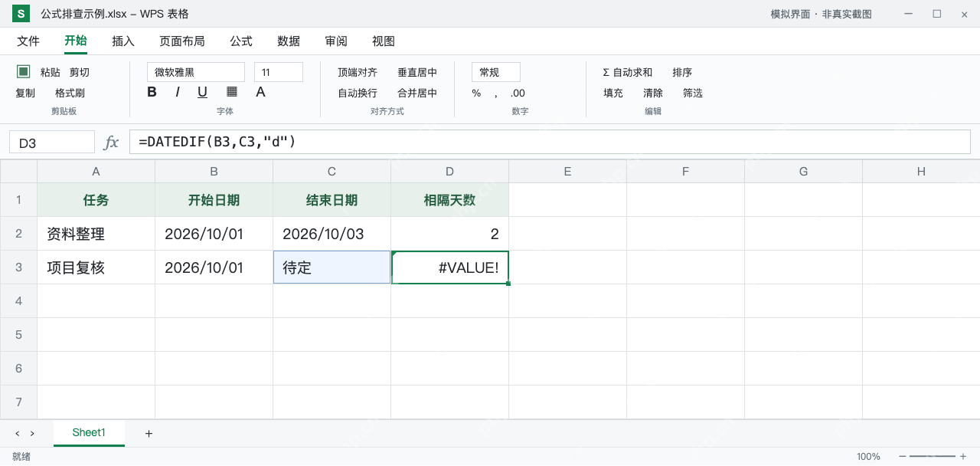980x466 pixels.
Task: Click 顶端对齐 top align button
Action: click(358, 72)
